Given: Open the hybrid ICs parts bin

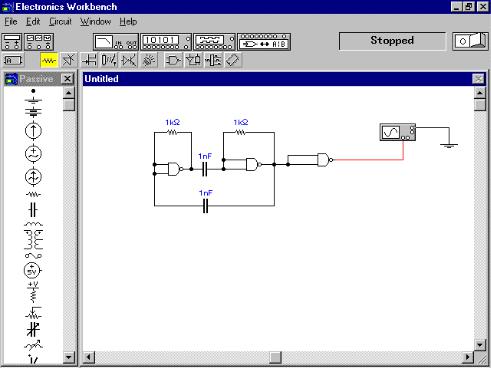Looking at the screenshot, I should click(x=129, y=61).
